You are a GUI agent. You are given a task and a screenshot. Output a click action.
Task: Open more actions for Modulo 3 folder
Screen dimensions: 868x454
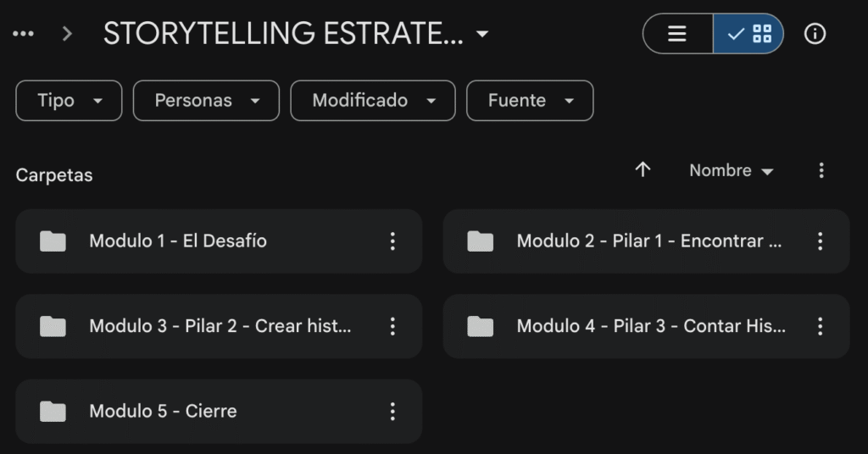pos(392,326)
